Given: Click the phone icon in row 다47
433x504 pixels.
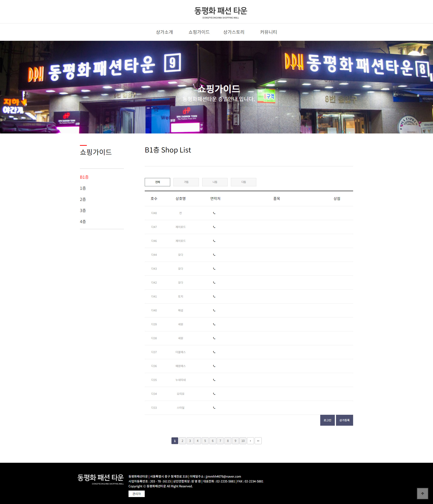Looking at the screenshot, I should point(214,227).
